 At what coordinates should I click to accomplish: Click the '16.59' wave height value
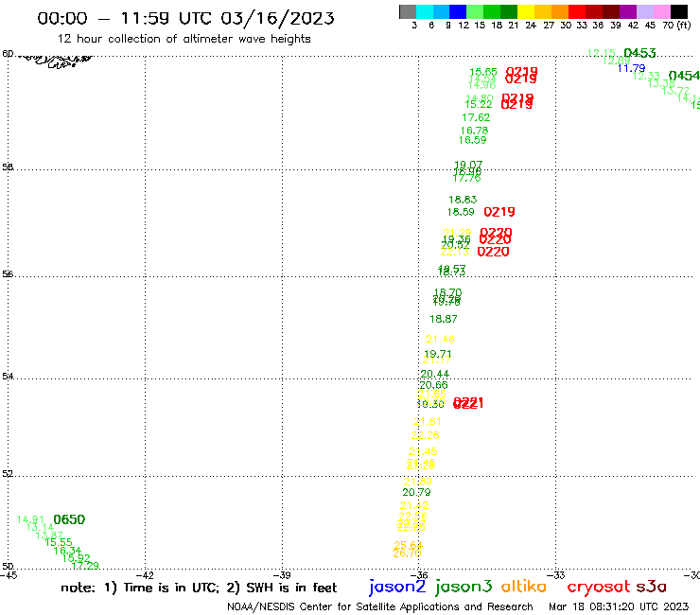(x=472, y=140)
